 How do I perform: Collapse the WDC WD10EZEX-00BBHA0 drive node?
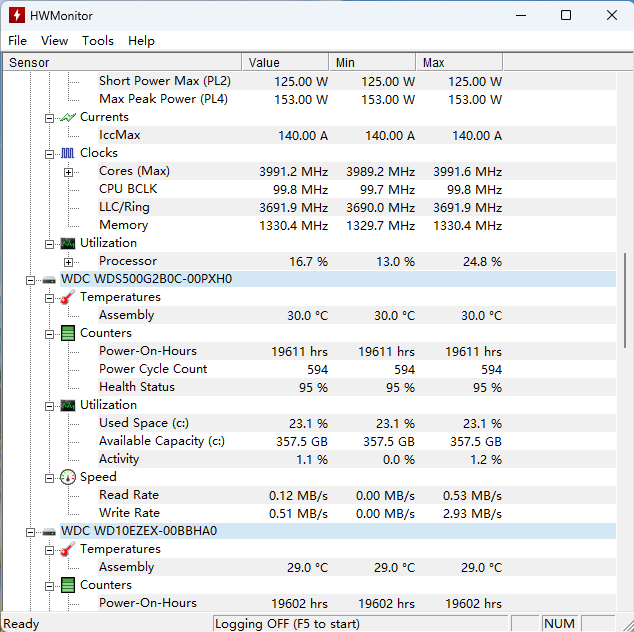30,532
